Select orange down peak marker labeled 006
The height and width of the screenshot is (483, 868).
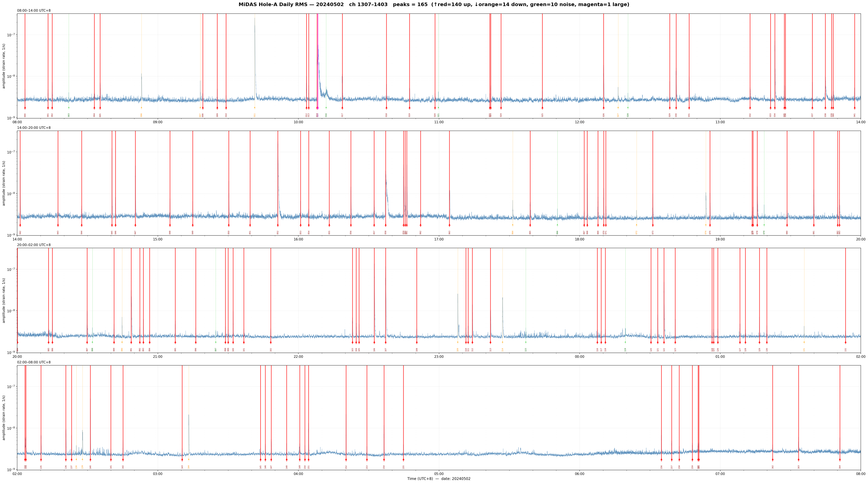pyautogui.click(x=141, y=108)
